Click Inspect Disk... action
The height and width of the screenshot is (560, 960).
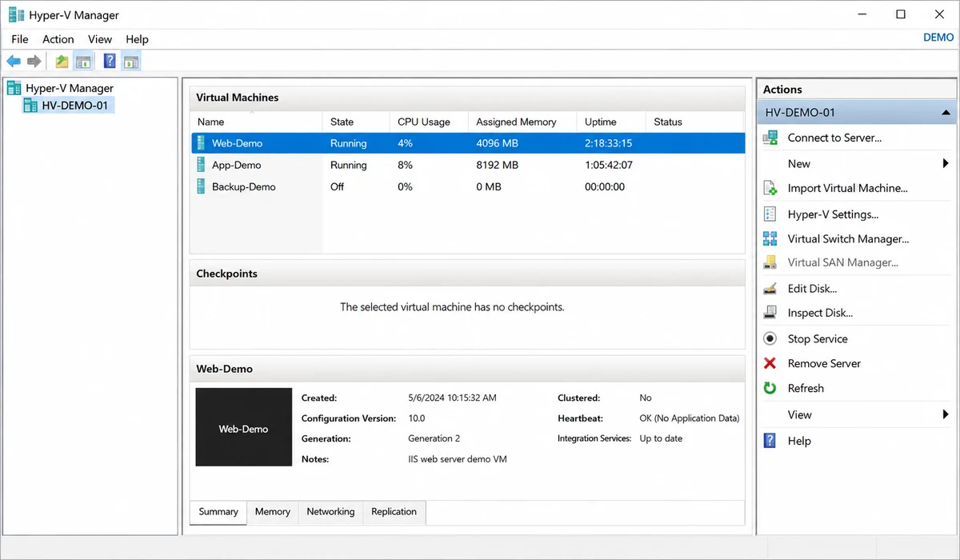pos(820,313)
